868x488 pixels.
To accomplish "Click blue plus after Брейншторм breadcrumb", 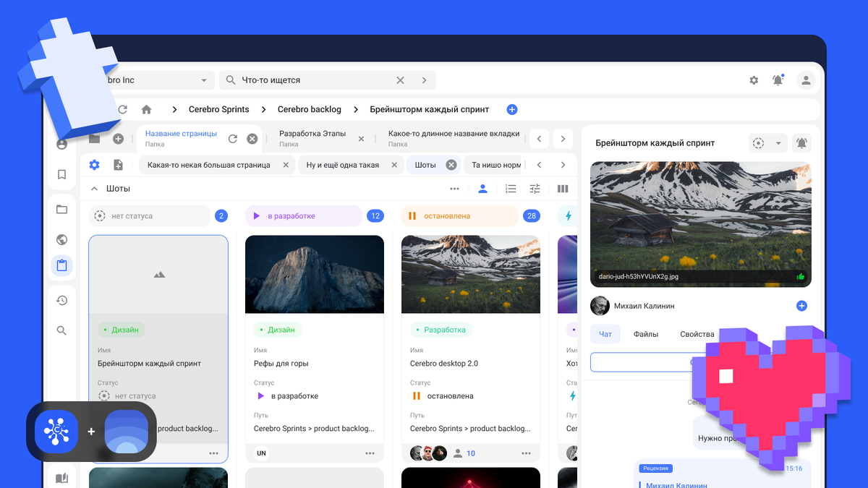I will click(512, 110).
